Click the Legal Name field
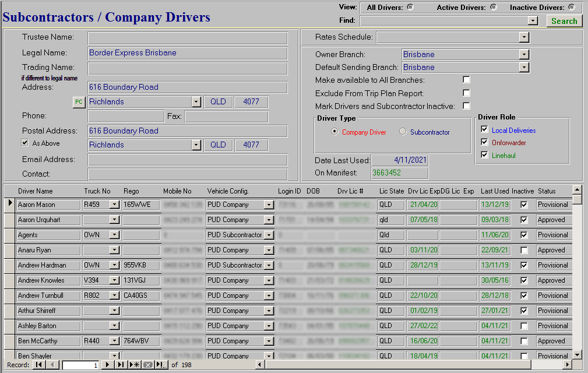This screenshot has width=588, height=373. (188, 53)
